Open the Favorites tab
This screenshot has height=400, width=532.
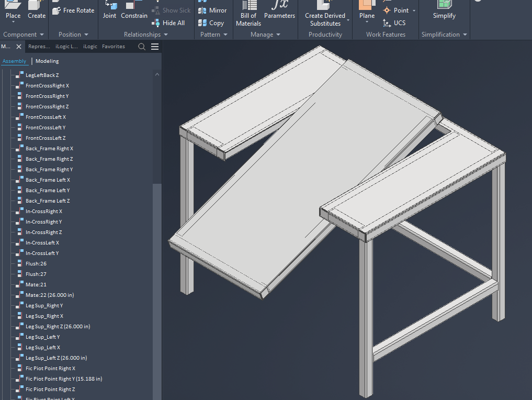pos(114,46)
